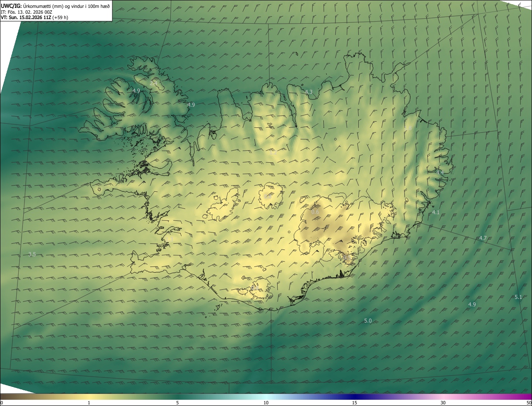Click the title 'Úrkomumætti (mm) og vindur í 100m hæð'
The width and height of the screenshot is (532, 406).
66,6
